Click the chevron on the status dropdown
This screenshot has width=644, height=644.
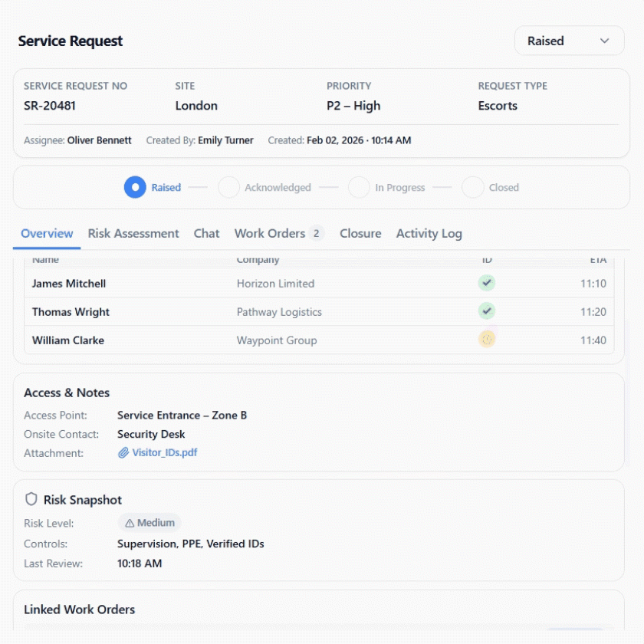pyautogui.click(x=605, y=41)
